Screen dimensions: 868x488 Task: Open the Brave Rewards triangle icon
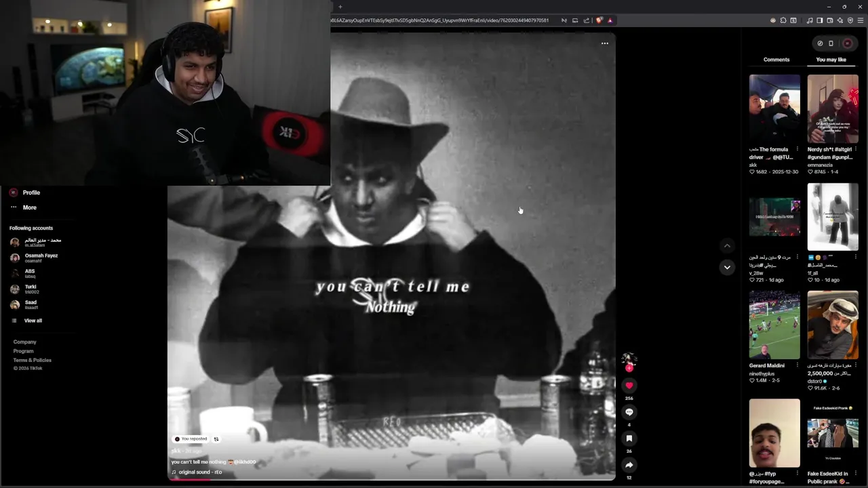click(610, 20)
